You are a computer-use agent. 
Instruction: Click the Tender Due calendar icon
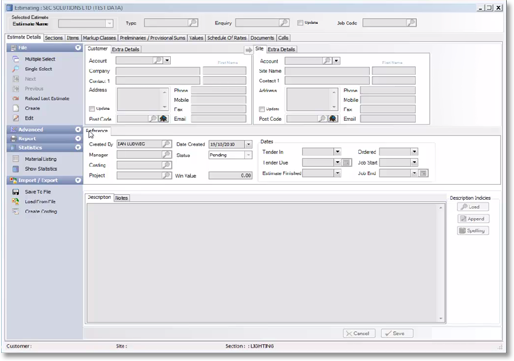346,162
